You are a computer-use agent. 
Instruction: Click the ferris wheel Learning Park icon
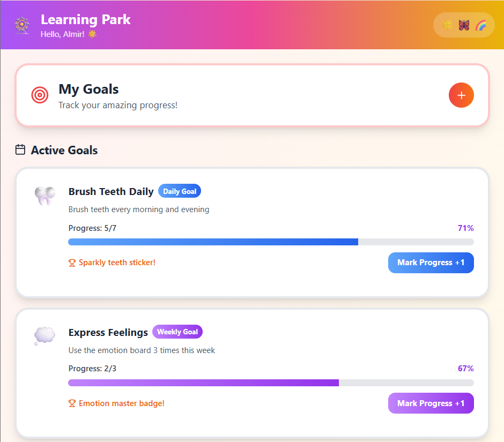(21, 25)
